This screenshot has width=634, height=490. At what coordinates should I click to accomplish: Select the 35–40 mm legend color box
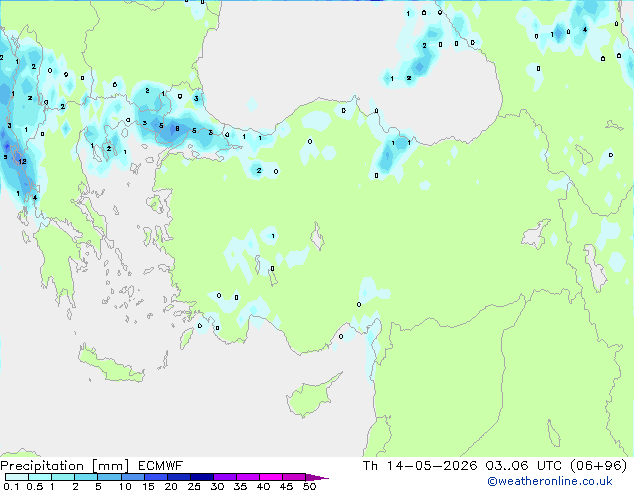247,477
